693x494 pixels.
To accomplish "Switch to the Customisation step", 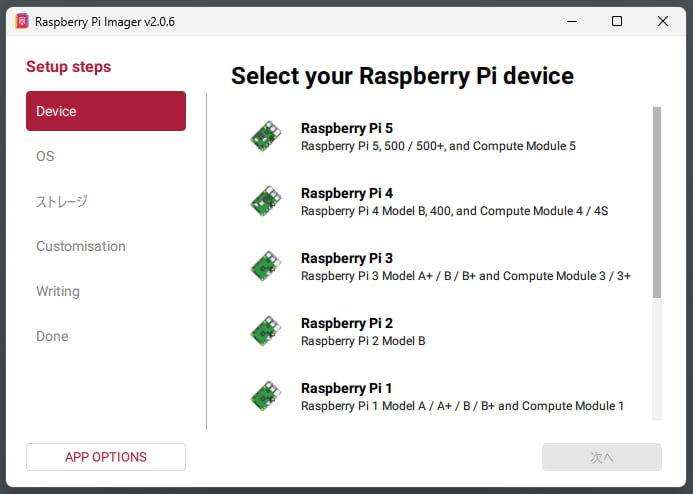I will tap(81, 246).
